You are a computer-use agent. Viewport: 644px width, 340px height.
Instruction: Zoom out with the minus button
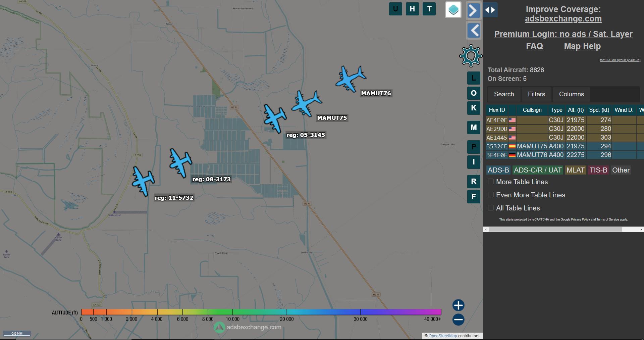[x=458, y=319]
